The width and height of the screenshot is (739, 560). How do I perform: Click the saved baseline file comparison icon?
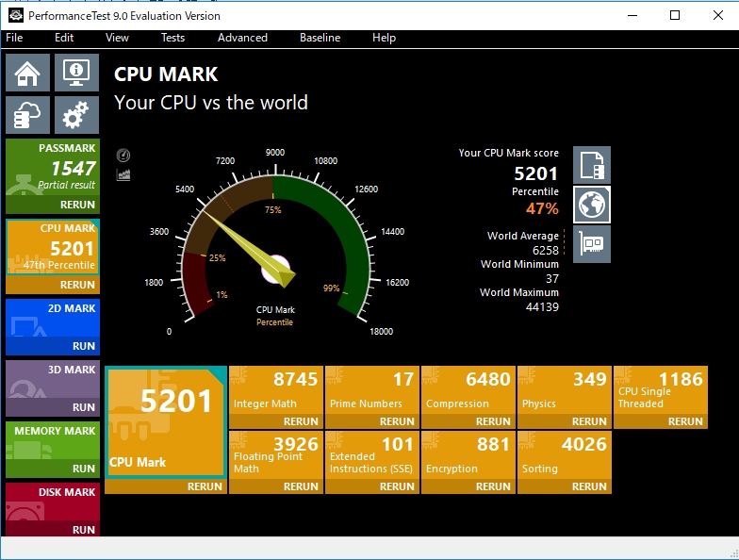(x=592, y=165)
